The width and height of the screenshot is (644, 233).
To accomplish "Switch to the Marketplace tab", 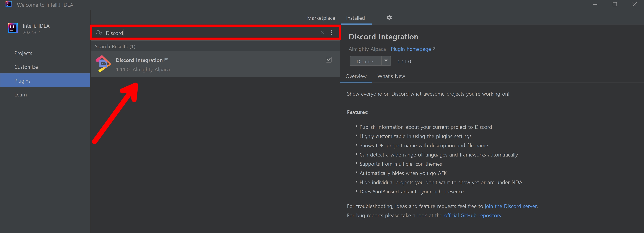I will [x=321, y=18].
